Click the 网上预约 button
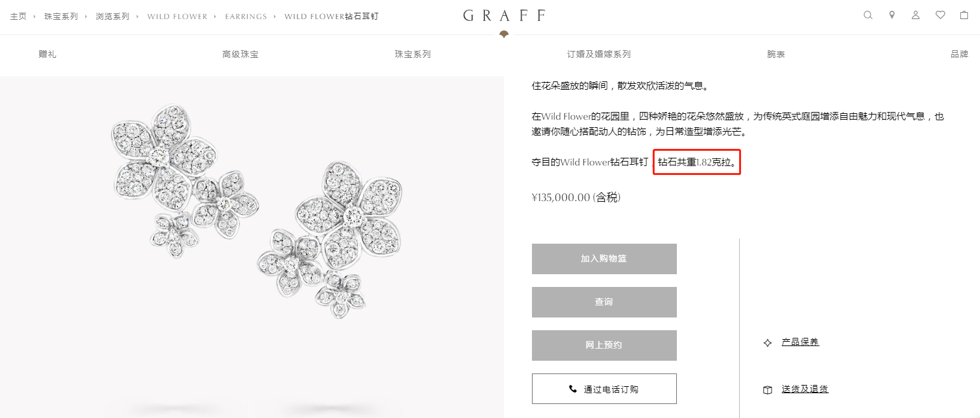 tap(604, 345)
